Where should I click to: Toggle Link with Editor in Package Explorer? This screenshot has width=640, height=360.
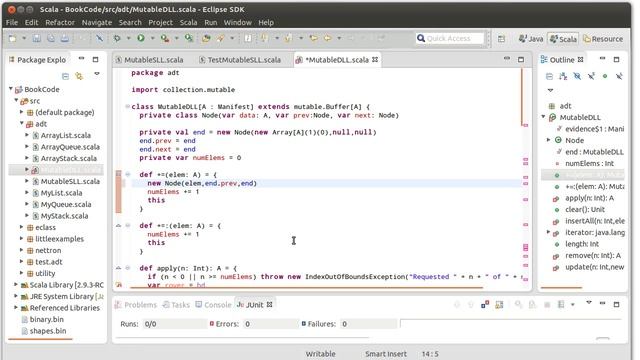point(79,76)
